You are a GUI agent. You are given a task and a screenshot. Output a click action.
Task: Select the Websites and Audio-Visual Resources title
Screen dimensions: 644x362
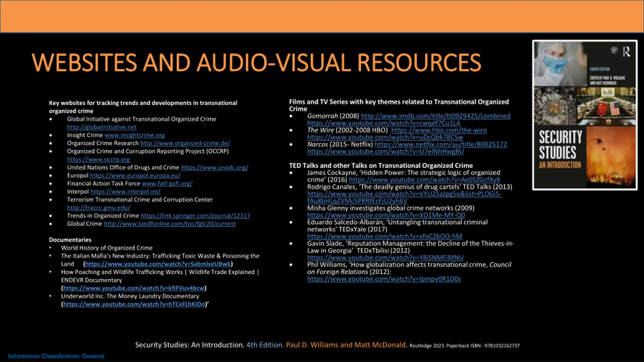tap(256, 62)
